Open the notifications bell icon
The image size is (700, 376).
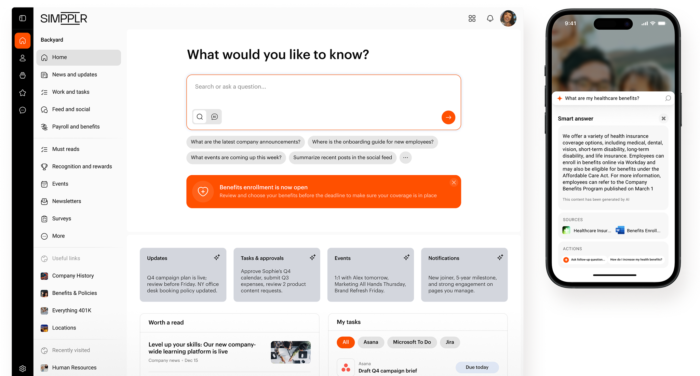click(x=490, y=18)
